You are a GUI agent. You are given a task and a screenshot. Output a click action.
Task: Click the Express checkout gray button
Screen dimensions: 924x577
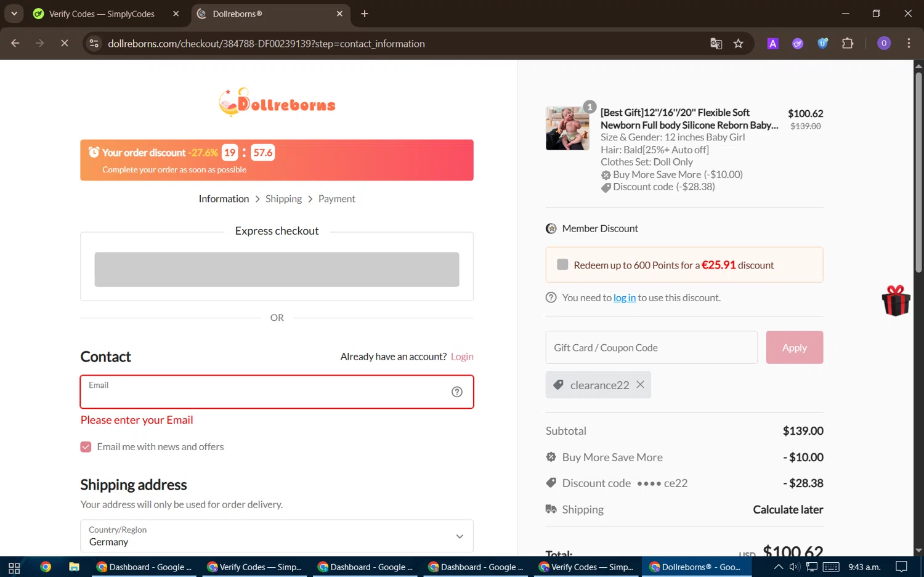[277, 269]
